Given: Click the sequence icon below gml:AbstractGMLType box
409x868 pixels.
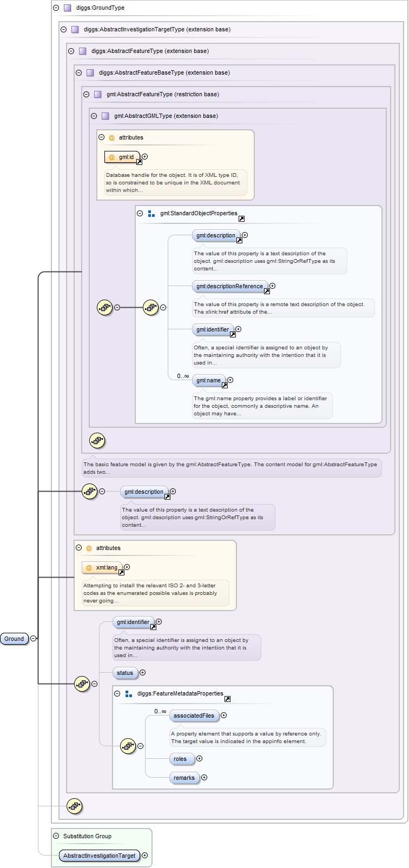Looking at the screenshot, I should pos(97,441).
